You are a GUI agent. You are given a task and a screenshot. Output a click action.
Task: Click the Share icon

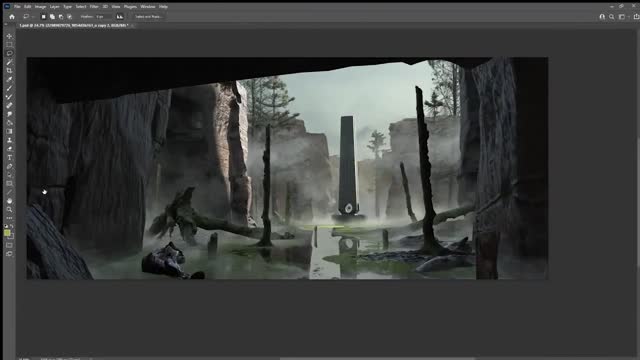coord(636,17)
